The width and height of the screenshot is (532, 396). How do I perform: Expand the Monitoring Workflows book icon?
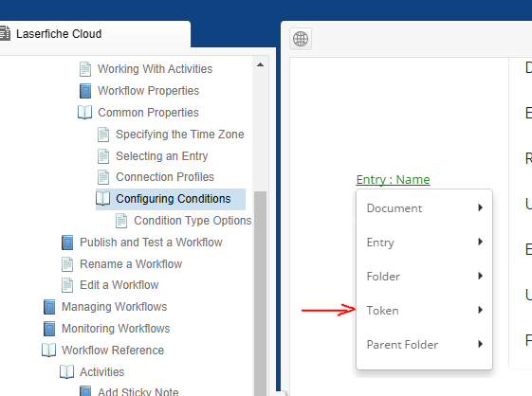point(49,329)
